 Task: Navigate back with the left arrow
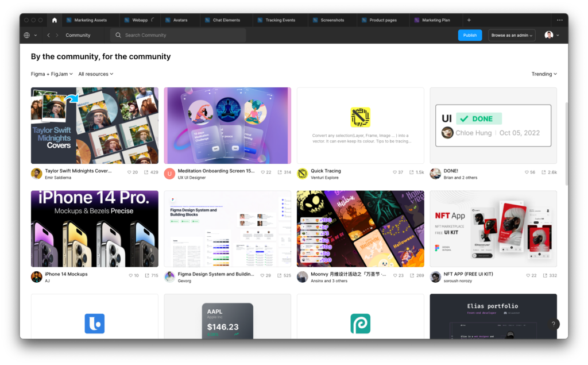48,35
